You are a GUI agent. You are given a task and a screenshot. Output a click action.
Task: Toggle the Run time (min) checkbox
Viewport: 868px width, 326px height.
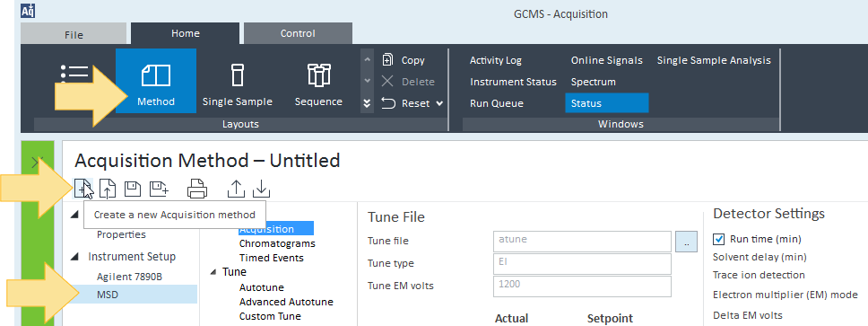[x=719, y=239]
